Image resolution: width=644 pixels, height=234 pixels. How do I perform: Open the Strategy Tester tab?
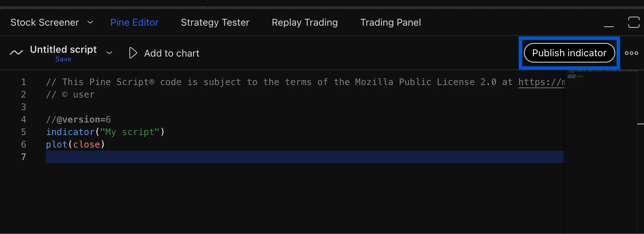pos(215,23)
